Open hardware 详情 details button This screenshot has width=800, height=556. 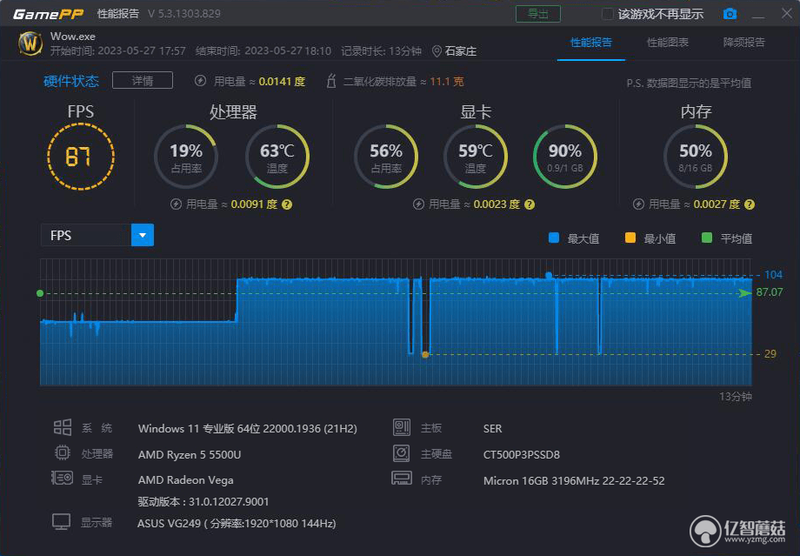pyautogui.click(x=142, y=81)
